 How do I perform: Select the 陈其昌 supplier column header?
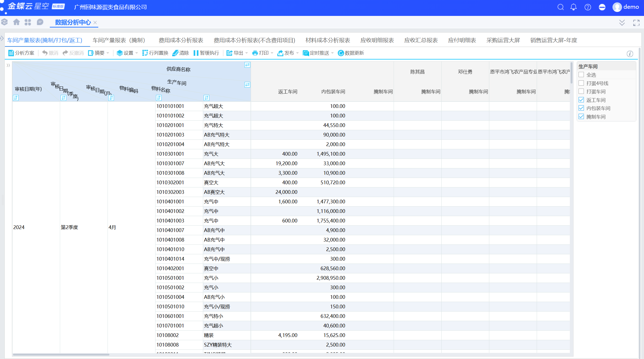coord(418,72)
